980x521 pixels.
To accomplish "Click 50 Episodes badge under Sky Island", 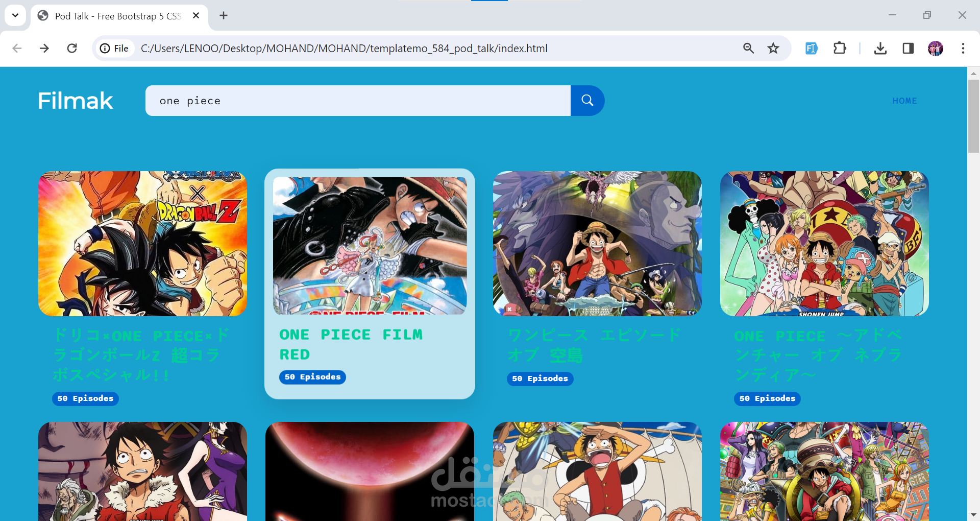I will 540,378.
